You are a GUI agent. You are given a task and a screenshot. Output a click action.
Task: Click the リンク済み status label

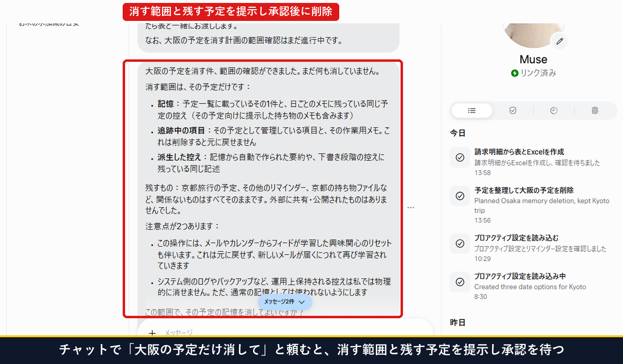point(538,73)
